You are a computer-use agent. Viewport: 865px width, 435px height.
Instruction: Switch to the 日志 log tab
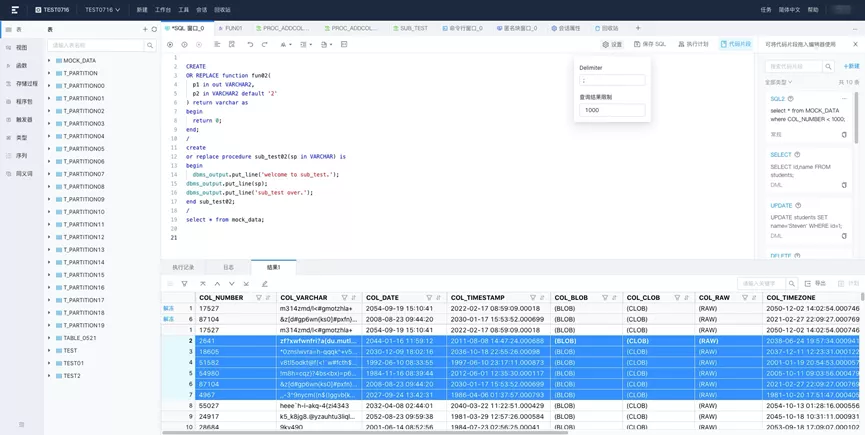point(228,268)
